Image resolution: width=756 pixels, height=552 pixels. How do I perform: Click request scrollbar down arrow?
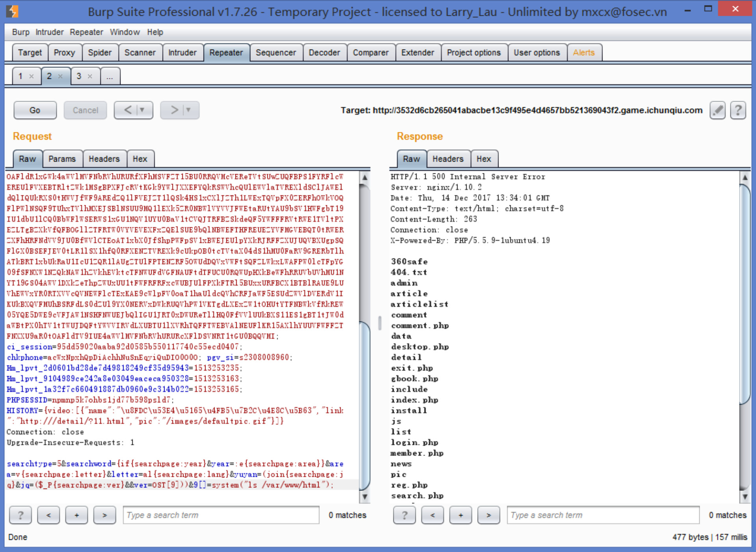[x=365, y=497]
